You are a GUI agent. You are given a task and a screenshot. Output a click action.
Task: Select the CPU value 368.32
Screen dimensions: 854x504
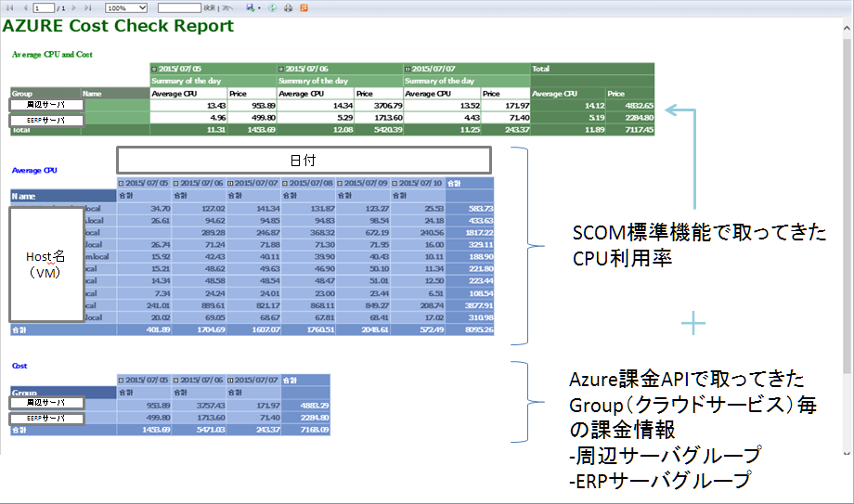tap(322, 233)
